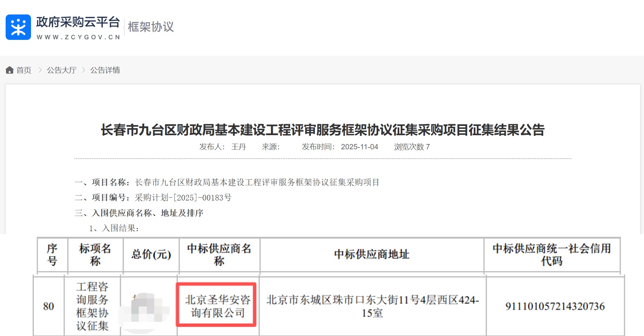Click the chevron before 公告详情 breadcrumb
This screenshot has width=644, height=336.
84,70
